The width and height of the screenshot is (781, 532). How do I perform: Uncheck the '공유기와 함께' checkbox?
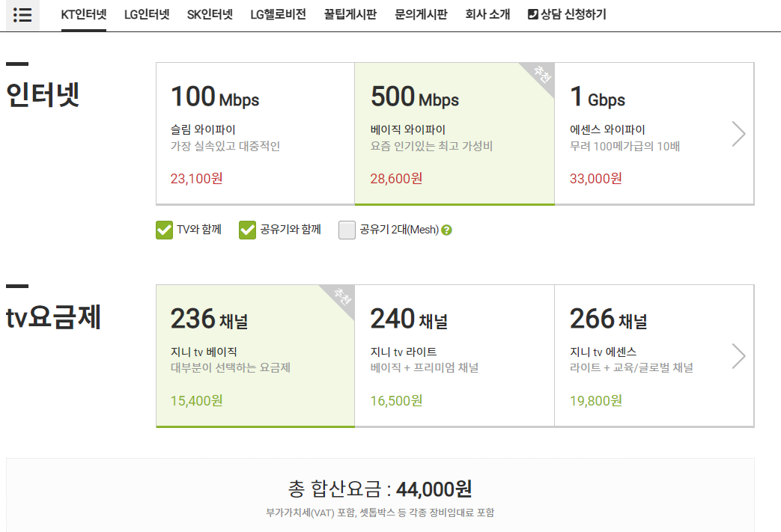click(x=248, y=230)
